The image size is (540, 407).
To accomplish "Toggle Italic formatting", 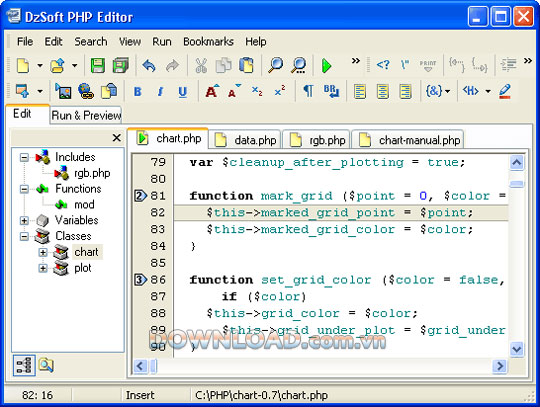I will pyautogui.click(x=160, y=92).
